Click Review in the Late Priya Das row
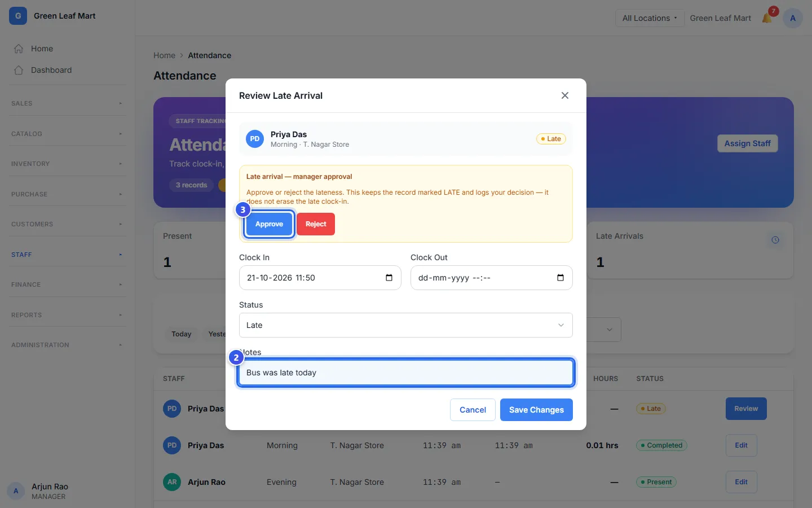812x508 pixels. 746,409
